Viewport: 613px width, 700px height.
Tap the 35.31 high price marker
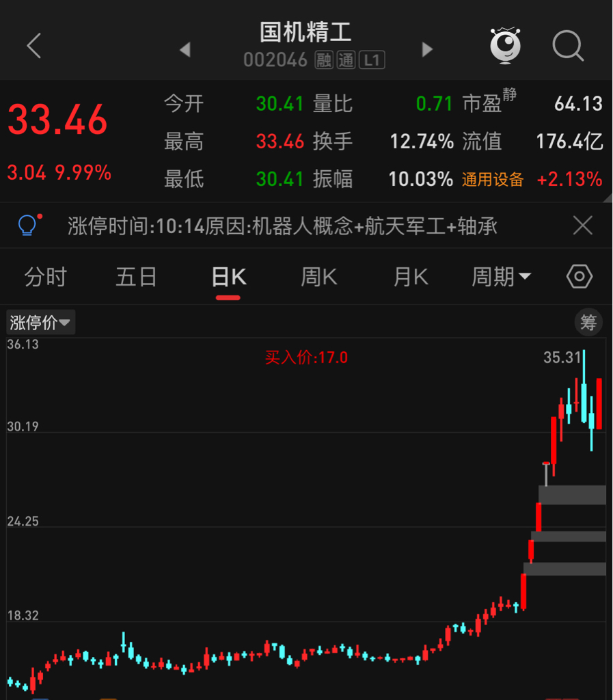(562, 357)
